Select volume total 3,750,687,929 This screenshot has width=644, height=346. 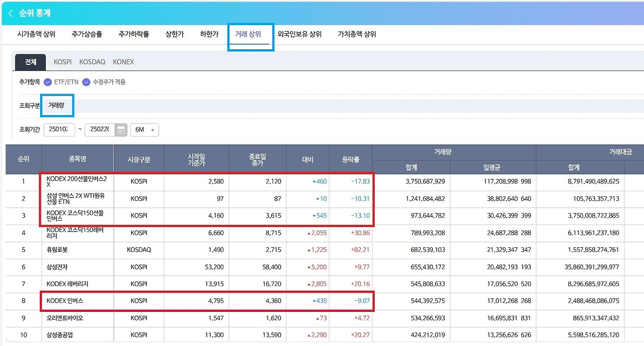(x=425, y=181)
